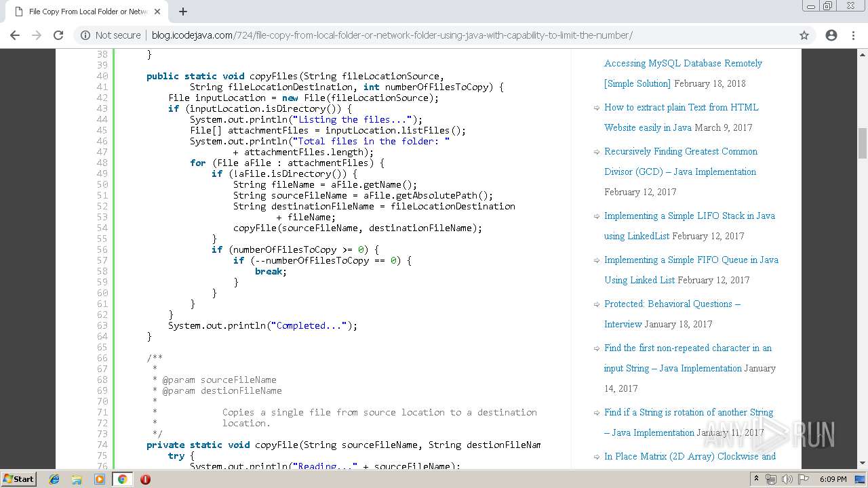Open a new tab with plus button
This screenshot has width=868, height=488.
coord(183,12)
